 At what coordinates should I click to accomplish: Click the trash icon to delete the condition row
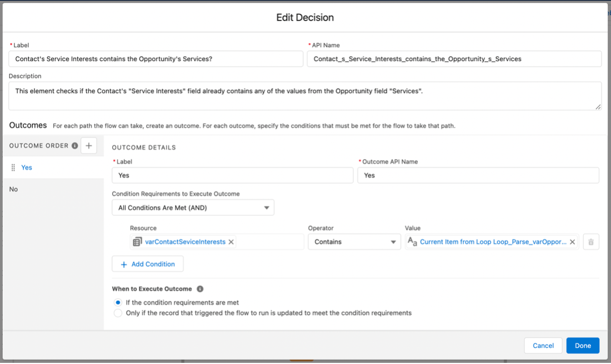click(x=591, y=241)
